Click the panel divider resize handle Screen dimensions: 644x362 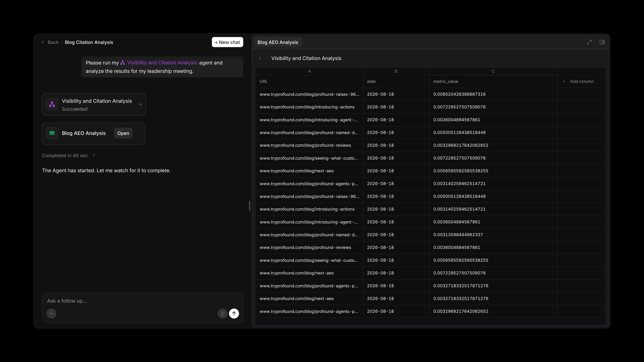(249, 206)
